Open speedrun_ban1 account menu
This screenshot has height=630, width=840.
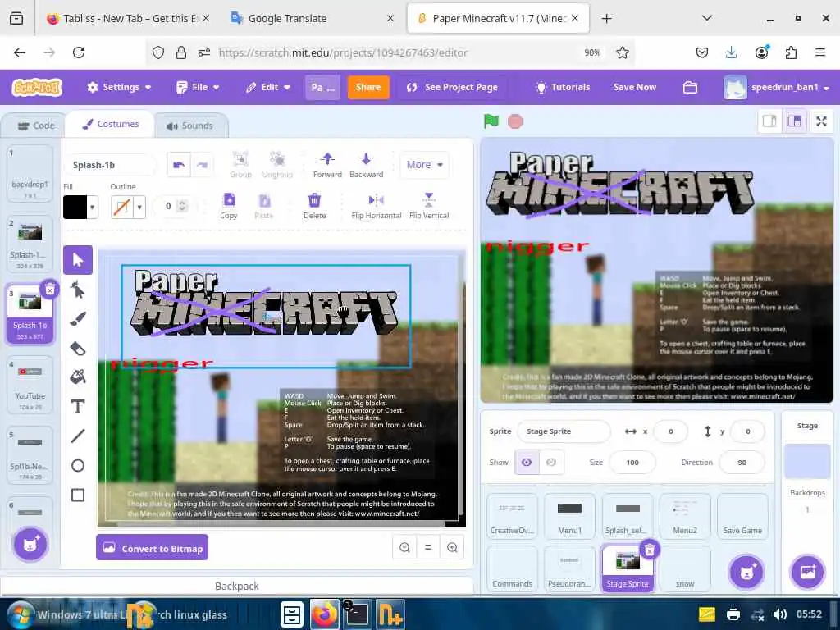[776, 87]
